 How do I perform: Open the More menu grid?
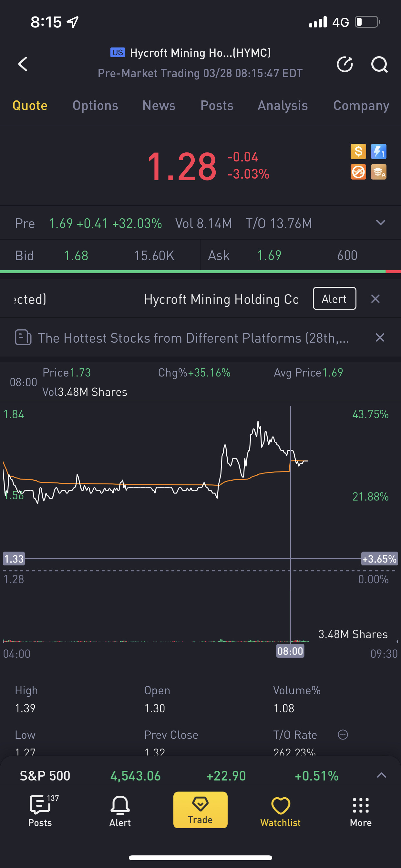tap(361, 811)
